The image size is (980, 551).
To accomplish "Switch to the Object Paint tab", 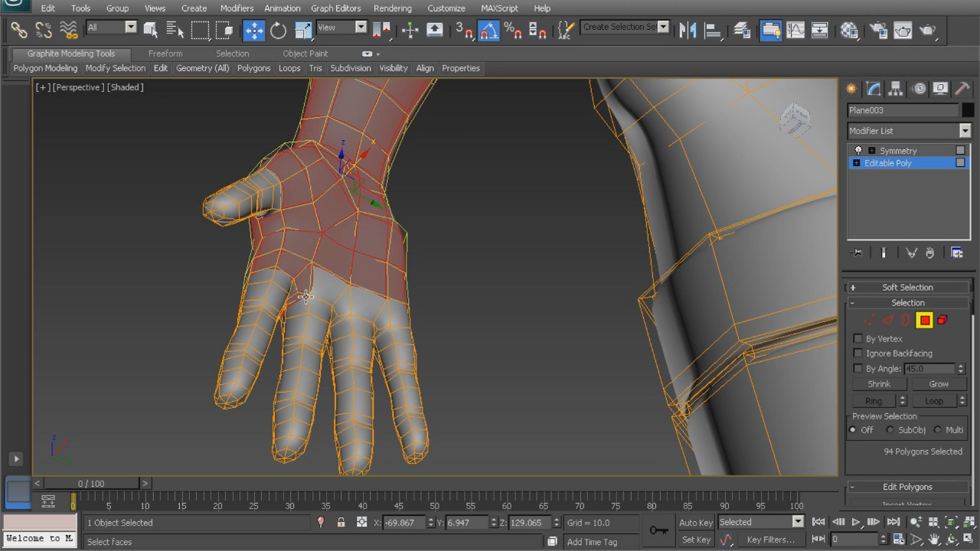I will pos(305,54).
